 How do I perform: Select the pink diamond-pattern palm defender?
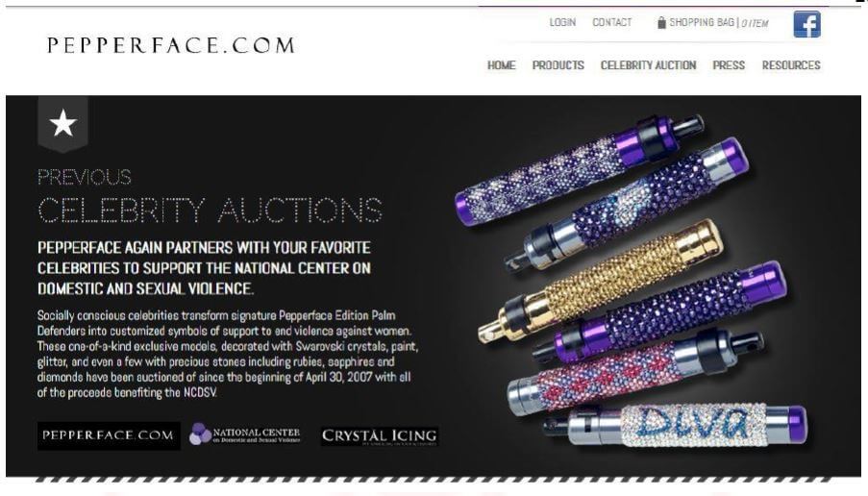(636, 368)
